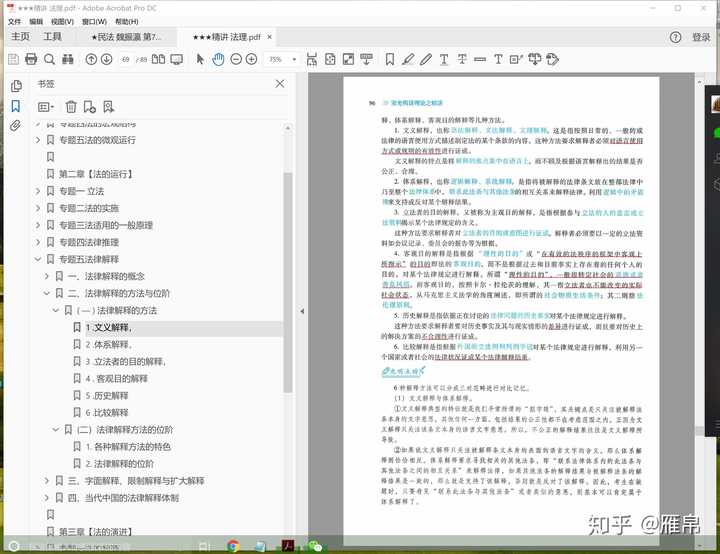720x554 pixels.
Task: Close the 书签 bookmarks panel
Action: click(x=280, y=85)
